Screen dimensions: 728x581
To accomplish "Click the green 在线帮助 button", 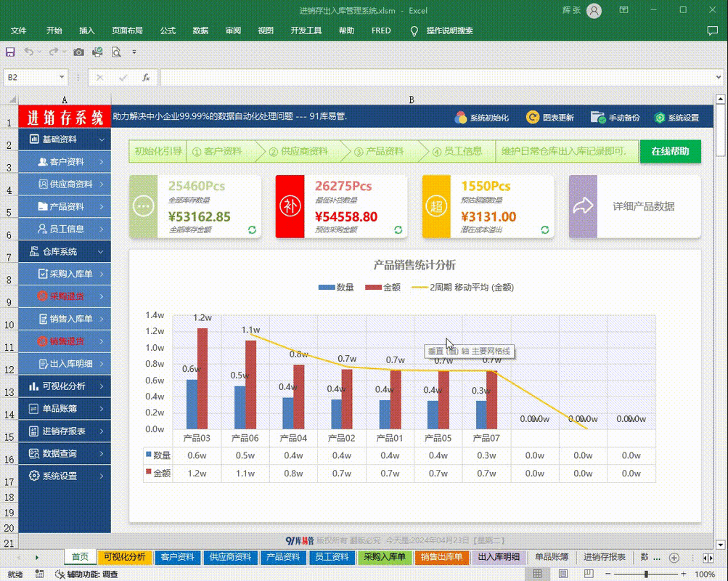I will pyautogui.click(x=670, y=151).
